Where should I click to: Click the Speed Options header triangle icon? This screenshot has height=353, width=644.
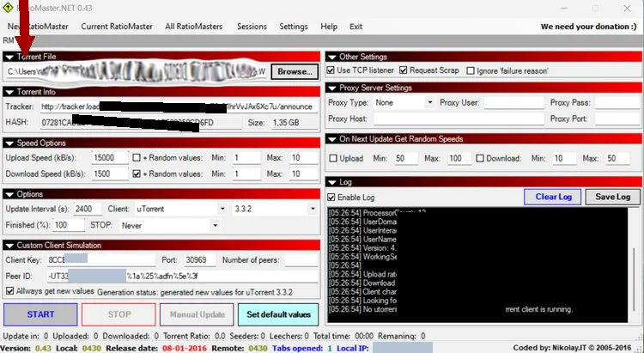coord(9,143)
